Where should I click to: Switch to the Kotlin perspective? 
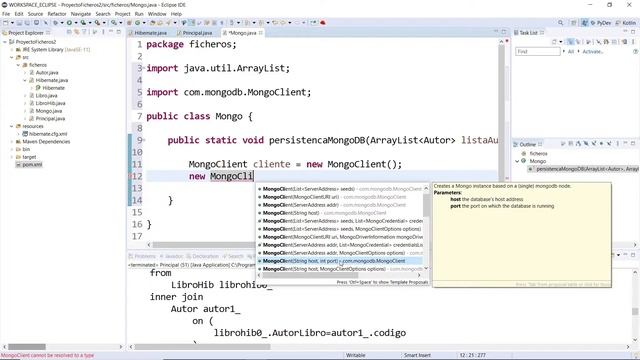pyautogui.click(x=625, y=23)
